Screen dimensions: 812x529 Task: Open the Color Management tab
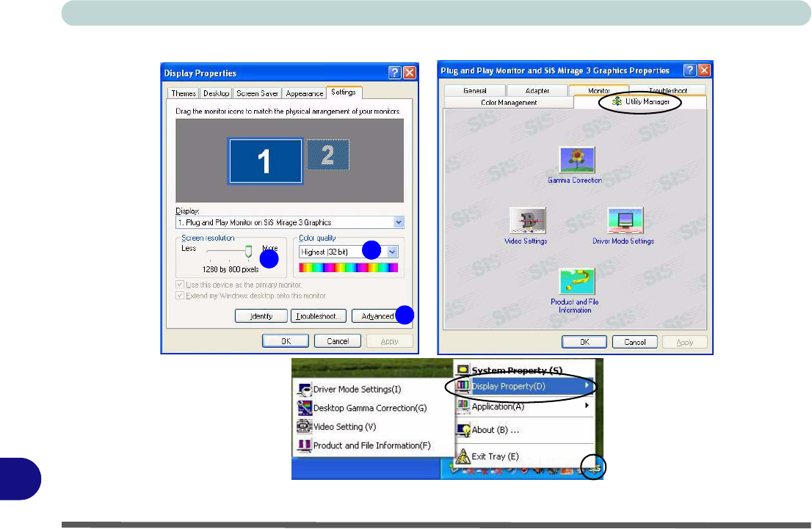509,103
